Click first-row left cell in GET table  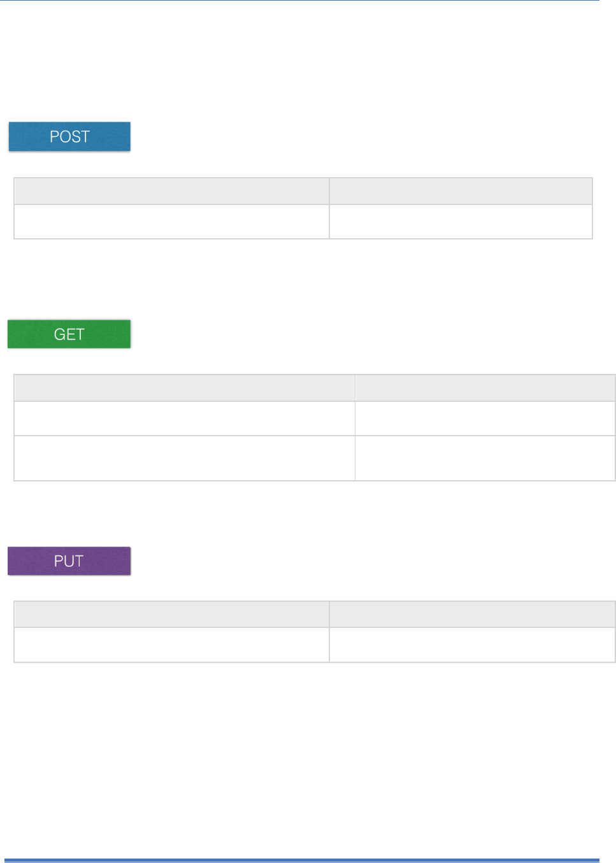184,418
